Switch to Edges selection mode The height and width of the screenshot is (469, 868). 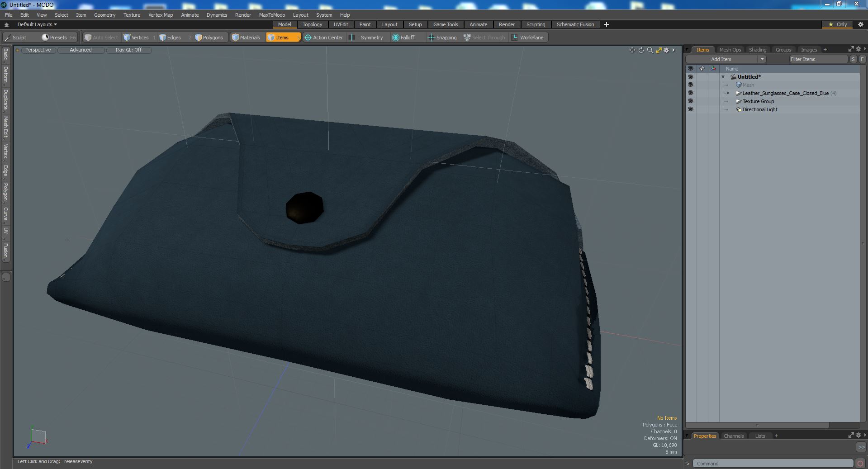174,38
